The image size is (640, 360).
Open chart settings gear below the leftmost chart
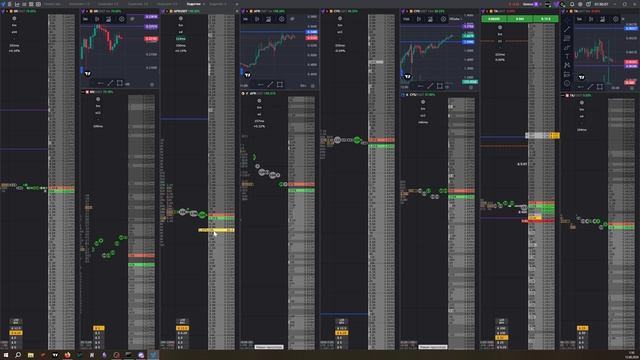[152, 84]
